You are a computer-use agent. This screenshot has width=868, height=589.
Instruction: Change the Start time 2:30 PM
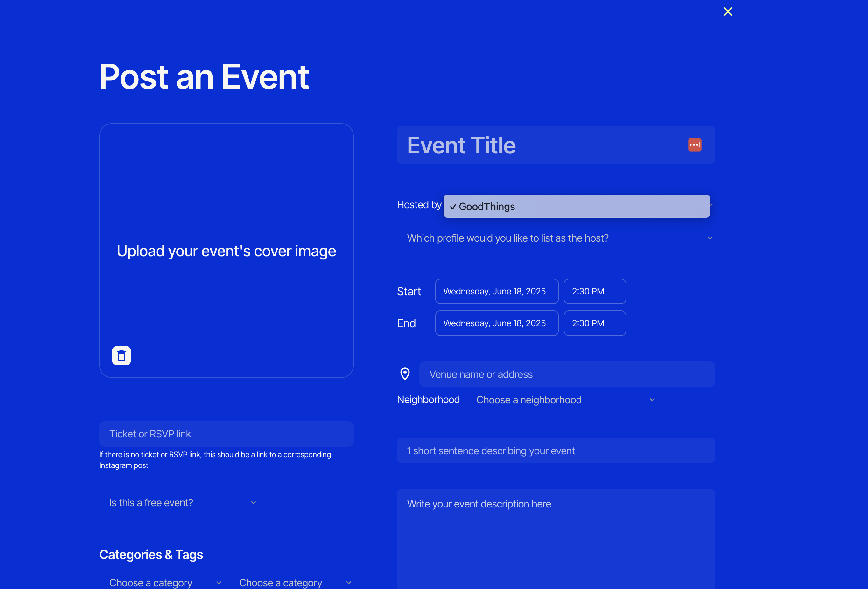click(594, 291)
